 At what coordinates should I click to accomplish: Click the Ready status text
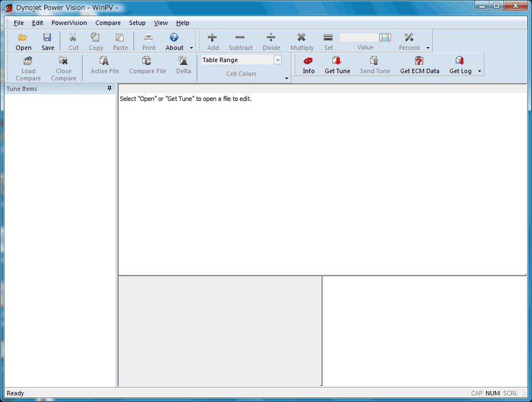[x=16, y=393]
